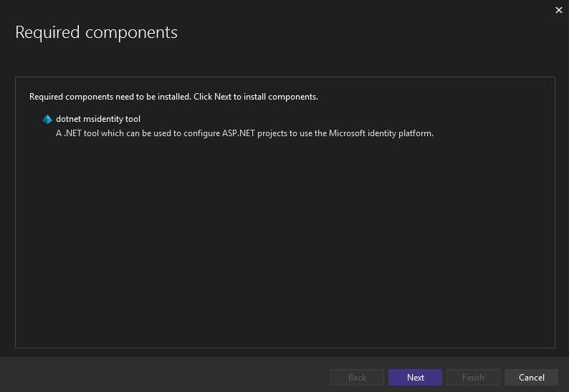This screenshot has width=569, height=392.
Task: Close the Required components dialog window
Action: click(x=559, y=10)
